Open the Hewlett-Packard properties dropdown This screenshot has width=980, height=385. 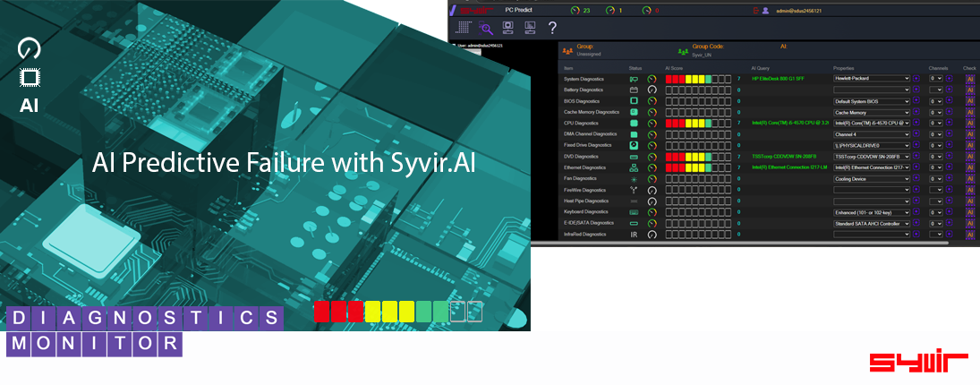[871, 79]
